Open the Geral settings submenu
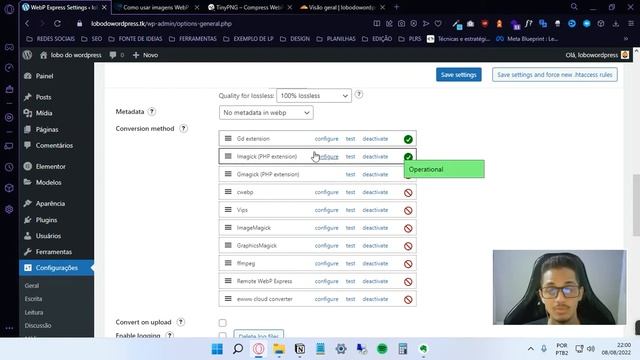This screenshot has height=360, width=640. tap(32, 286)
